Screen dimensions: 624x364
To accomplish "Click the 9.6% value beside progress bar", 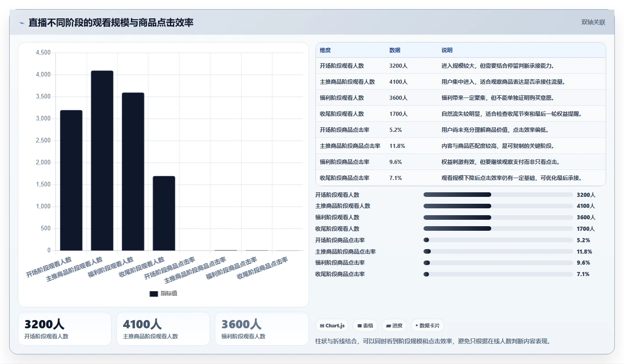I will [x=583, y=263].
